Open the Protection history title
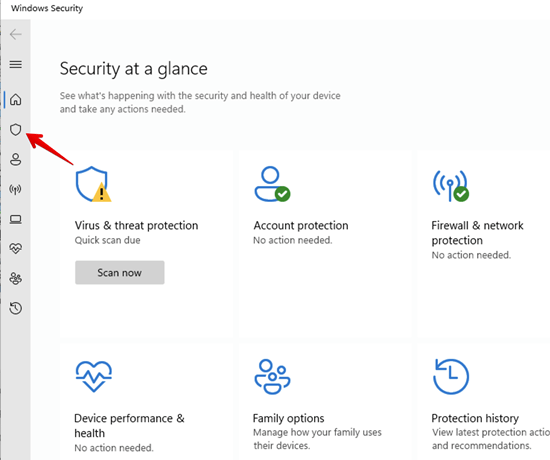This screenshot has width=550, height=460. 475,418
